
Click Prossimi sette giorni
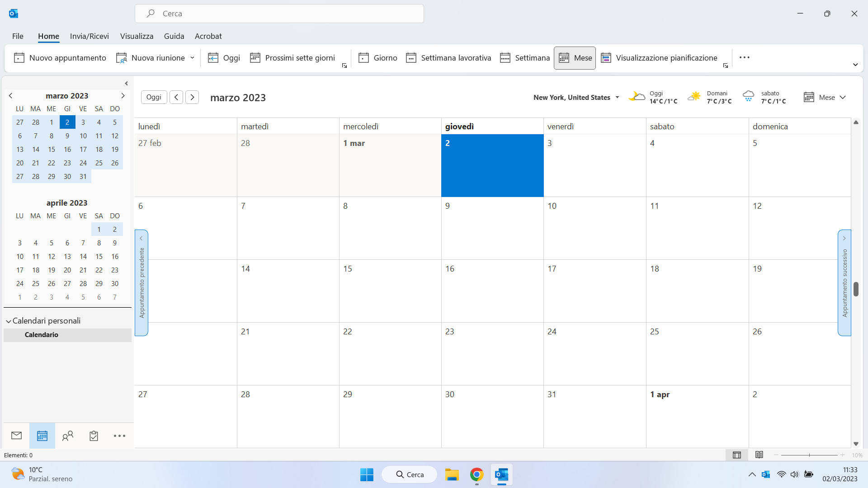tap(292, 58)
